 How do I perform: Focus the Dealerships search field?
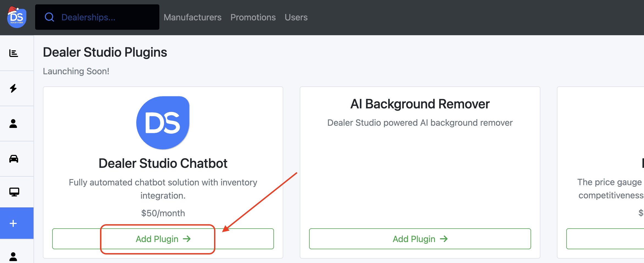(x=97, y=17)
